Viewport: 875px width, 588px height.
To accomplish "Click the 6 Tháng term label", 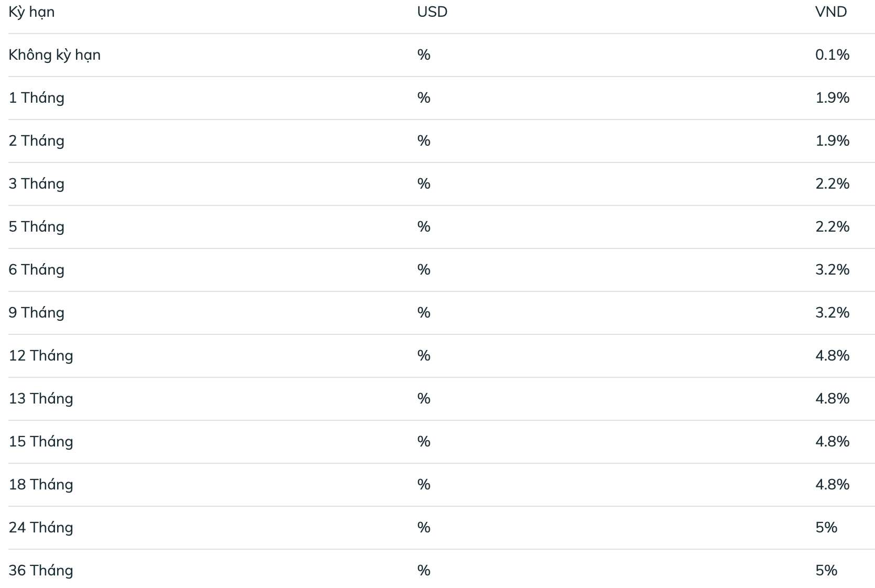I will 37,270.
